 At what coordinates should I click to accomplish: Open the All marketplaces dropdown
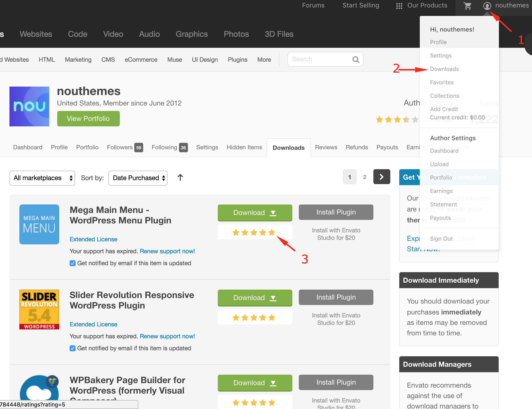[x=42, y=178]
